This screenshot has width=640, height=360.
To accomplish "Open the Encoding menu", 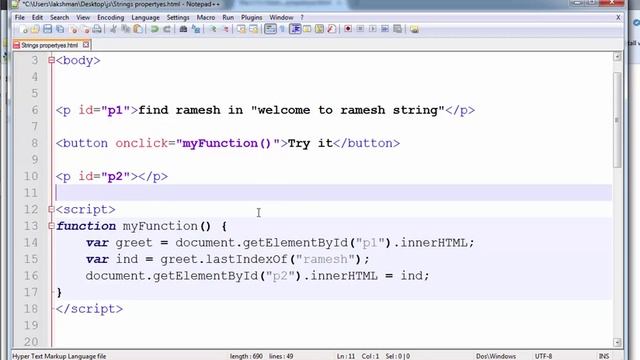I will (x=110, y=18).
